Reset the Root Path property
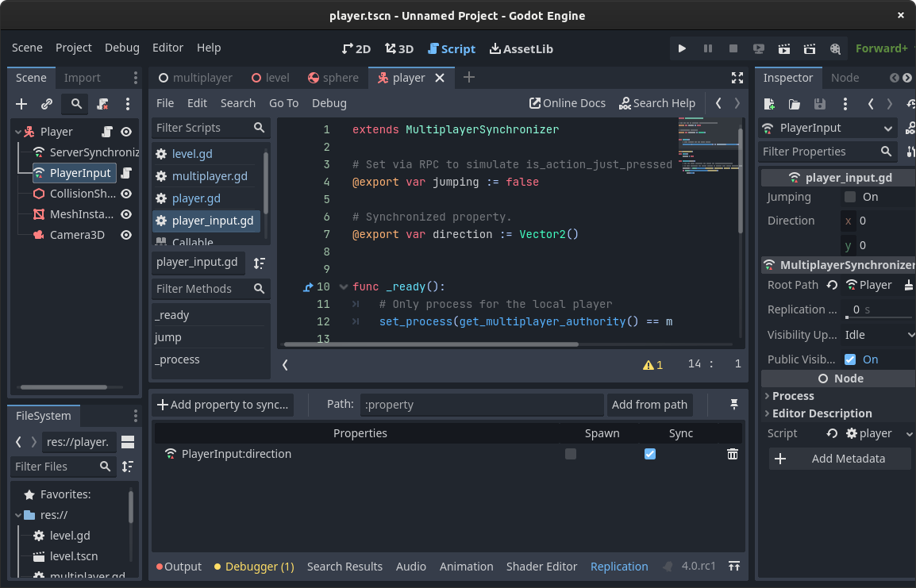916x588 pixels. (832, 285)
